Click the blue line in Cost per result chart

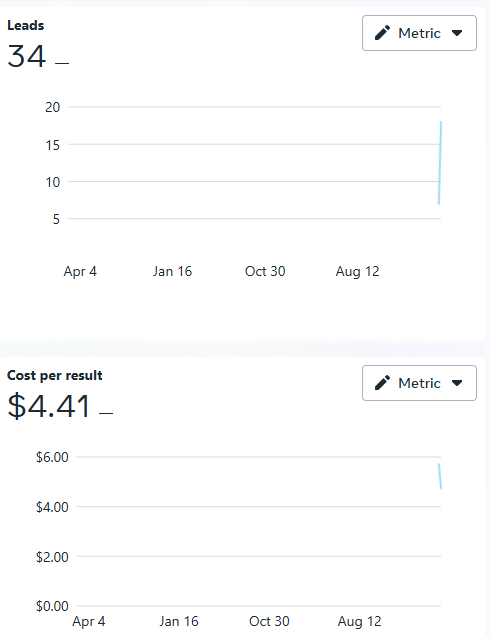[x=440, y=476]
